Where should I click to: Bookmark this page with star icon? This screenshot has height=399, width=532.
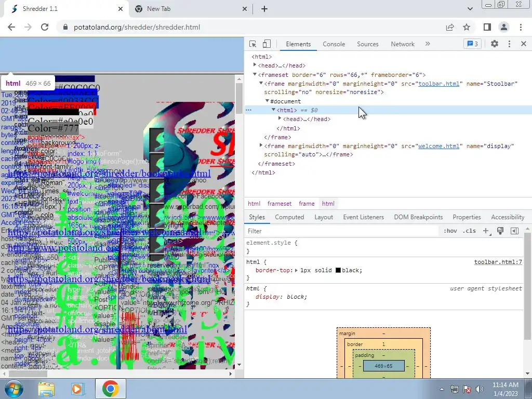tap(467, 27)
